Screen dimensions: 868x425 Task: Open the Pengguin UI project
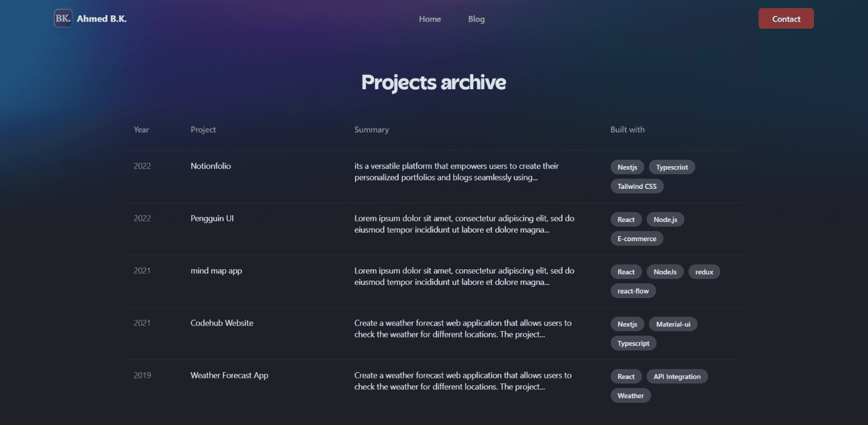212,218
